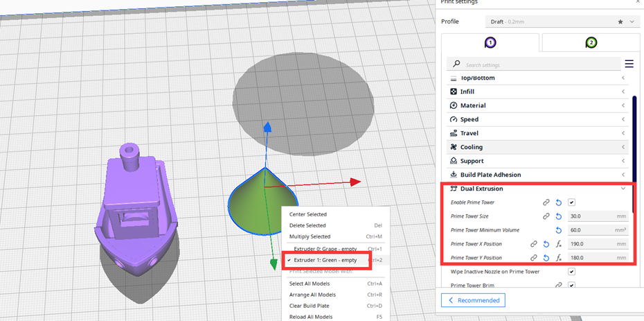This screenshot has width=644, height=321.
Task: Click the link icon for Prime Tower Size
Action: pyautogui.click(x=546, y=216)
